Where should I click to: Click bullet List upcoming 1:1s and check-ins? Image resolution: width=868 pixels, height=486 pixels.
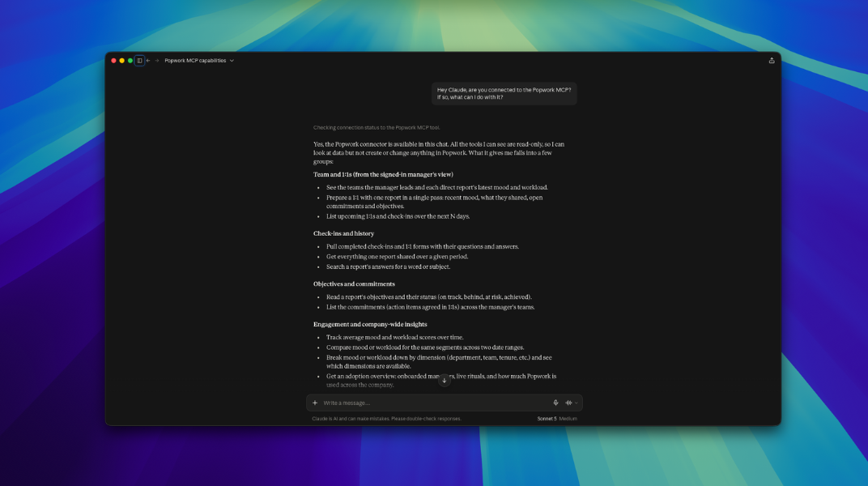tap(398, 216)
